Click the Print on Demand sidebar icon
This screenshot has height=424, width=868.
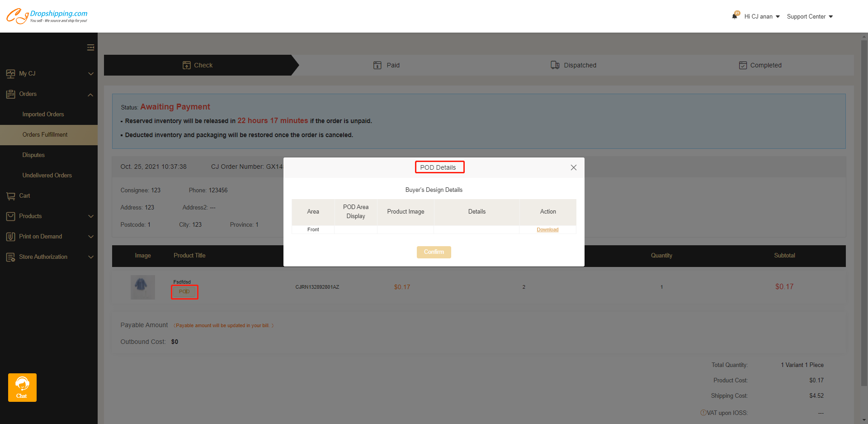11,237
